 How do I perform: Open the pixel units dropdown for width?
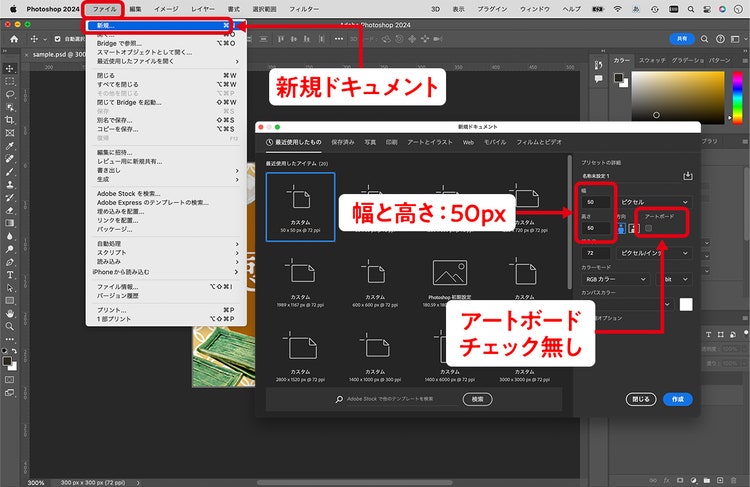pyautogui.click(x=654, y=202)
